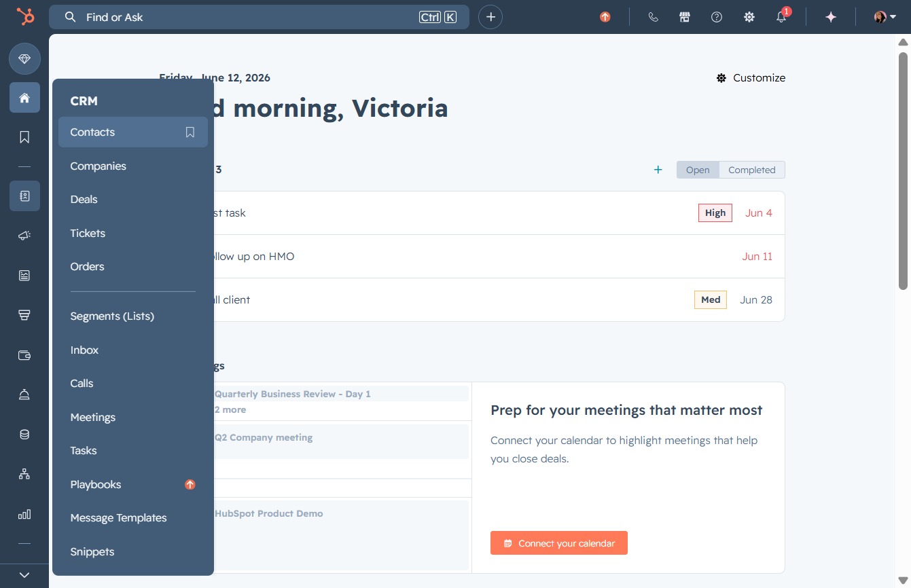
Task: Click the Connect your calendar button
Action: (559, 543)
